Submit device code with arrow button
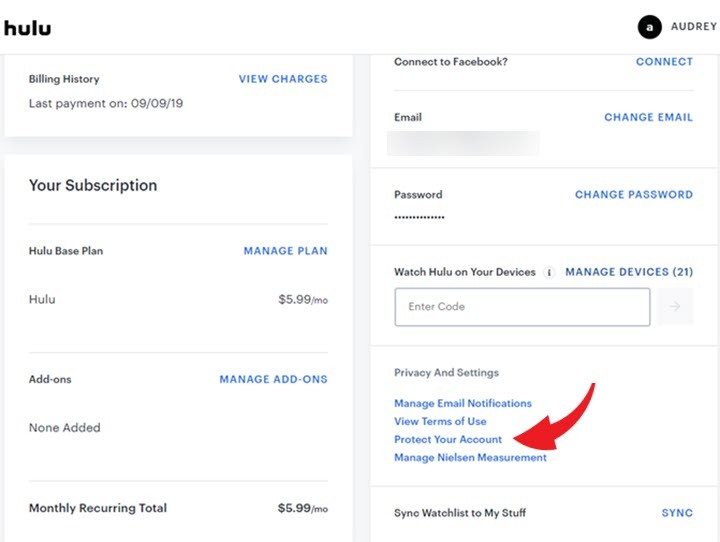Viewport: 720px width, 542px height. [x=675, y=306]
